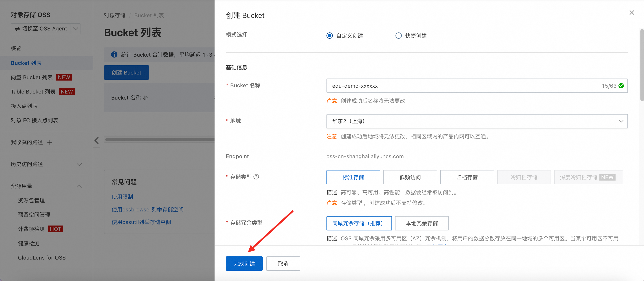The width and height of the screenshot is (644, 281).
Task: Select 本地冗余存储 redundancy option
Action: point(422,223)
